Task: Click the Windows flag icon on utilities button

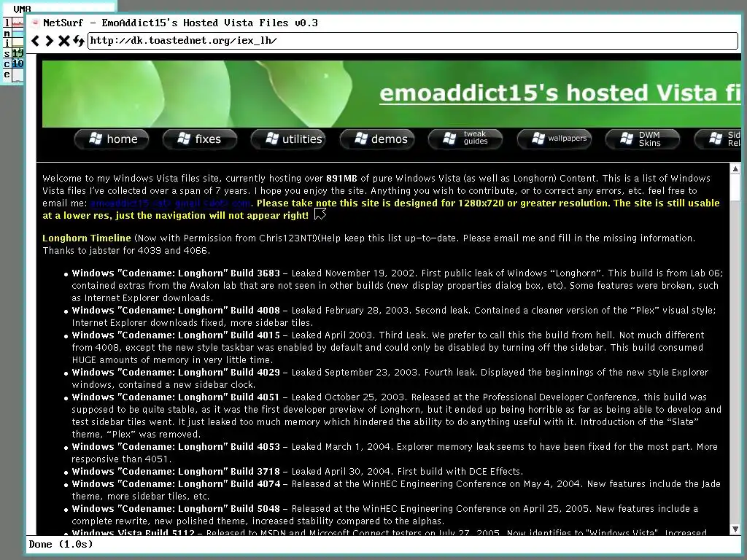Action: tap(272, 139)
